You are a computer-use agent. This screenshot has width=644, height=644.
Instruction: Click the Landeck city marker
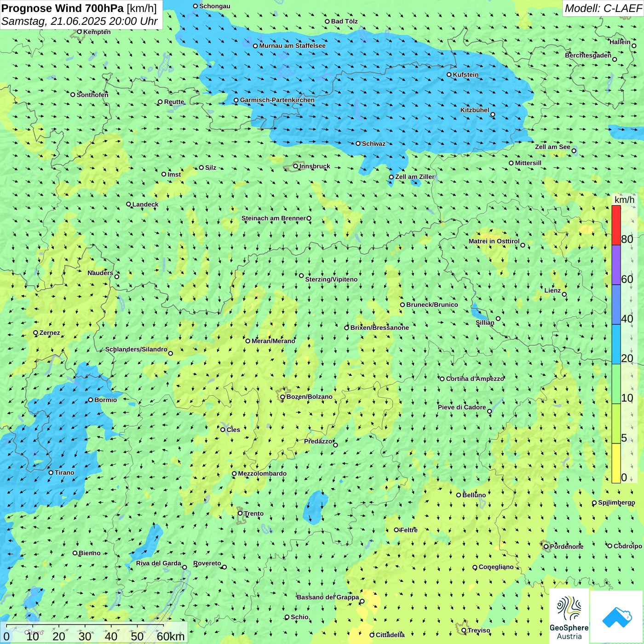[x=129, y=204]
